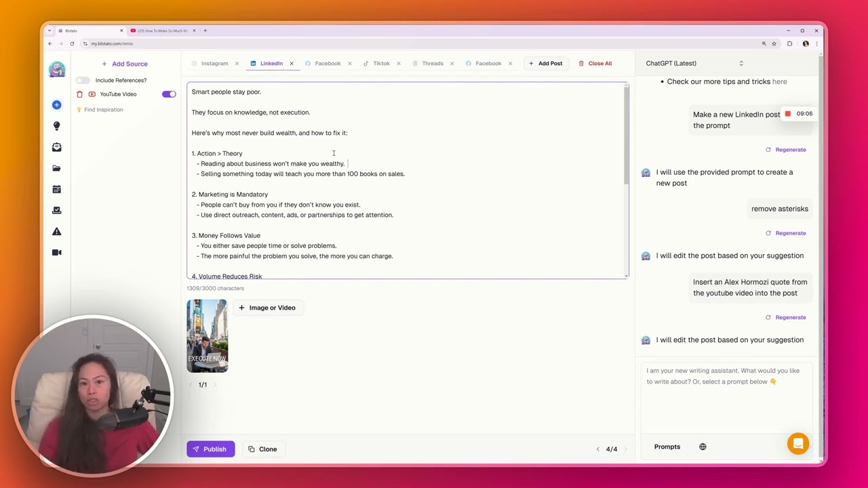Open the 'here' tips link
The image size is (868, 488).
click(x=780, y=82)
